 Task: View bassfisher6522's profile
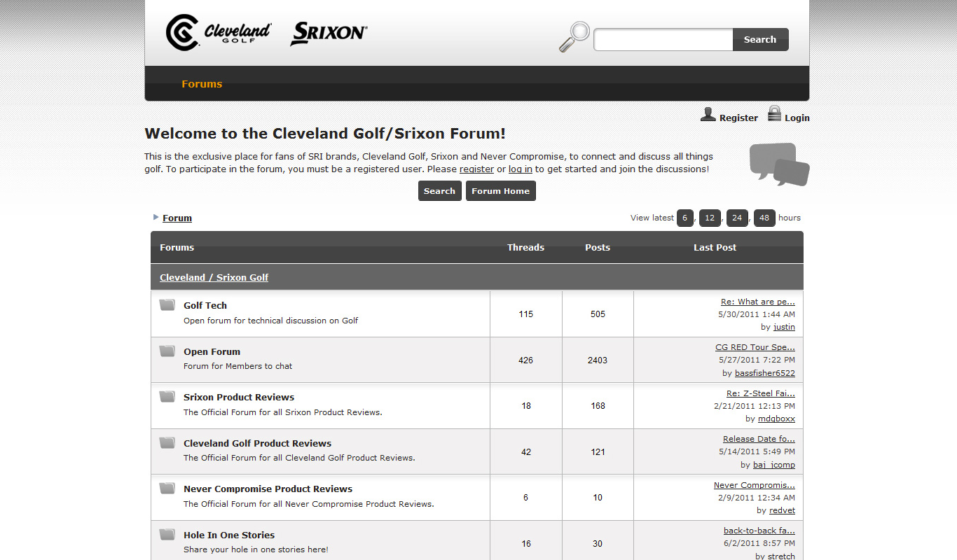point(765,373)
